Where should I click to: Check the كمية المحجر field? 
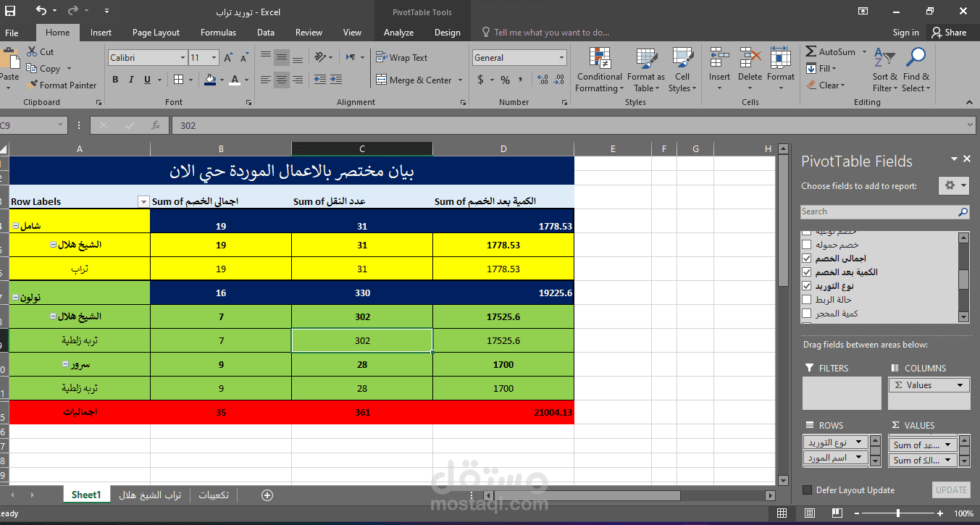coord(806,314)
